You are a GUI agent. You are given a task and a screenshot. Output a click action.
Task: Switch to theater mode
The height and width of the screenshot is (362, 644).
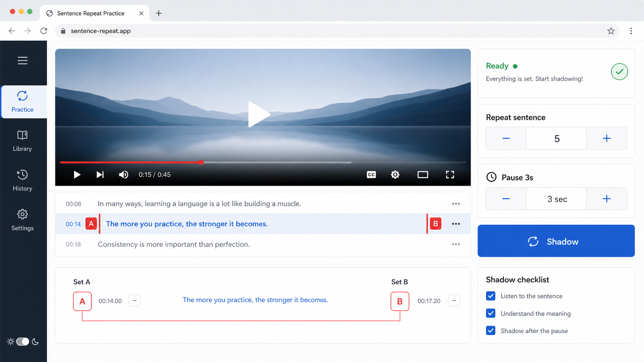(x=423, y=175)
